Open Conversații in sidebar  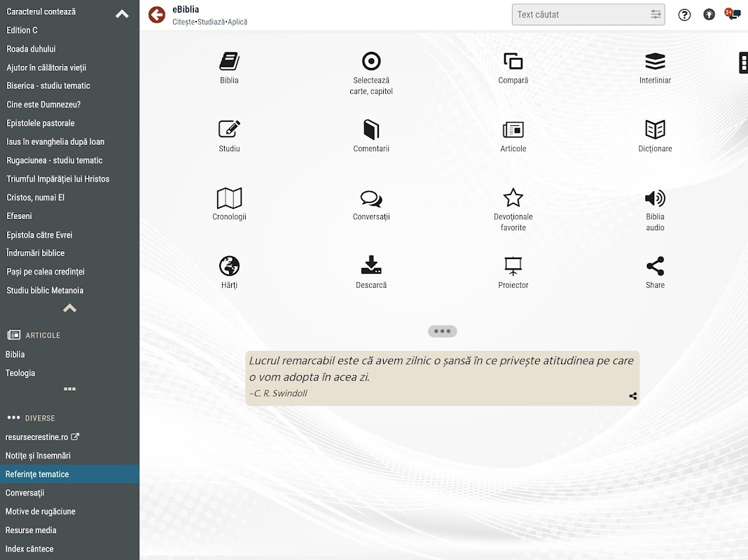pyautogui.click(x=25, y=493)
